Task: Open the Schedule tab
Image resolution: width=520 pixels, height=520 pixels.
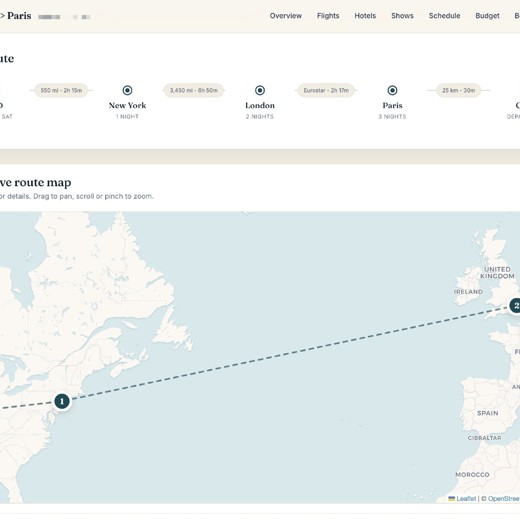Action: [444, 16]
